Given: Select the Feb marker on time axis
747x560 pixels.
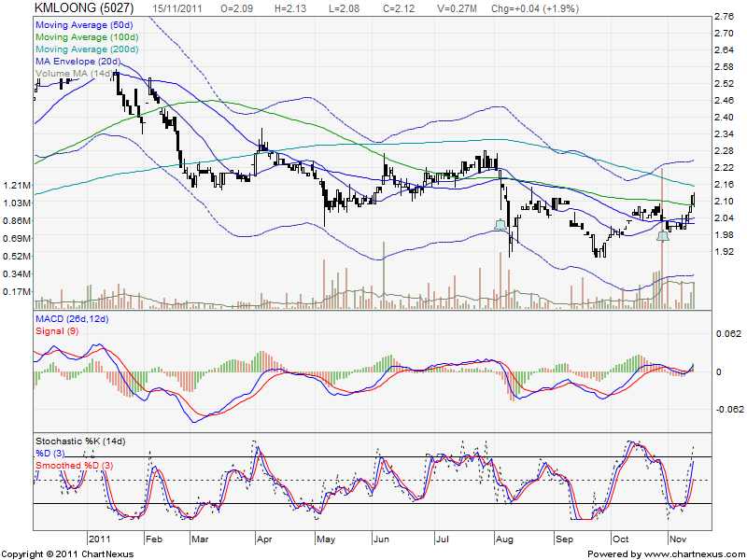Looking at the screenshot, I should 155,539.
